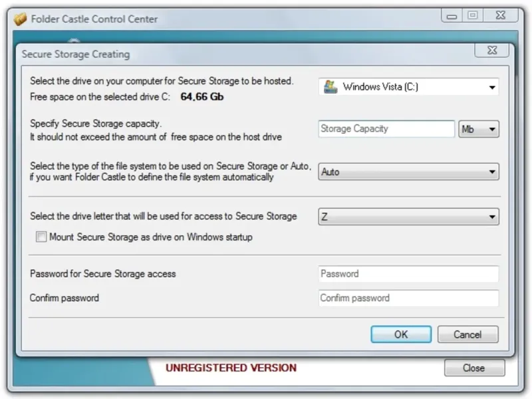Open the file system type dropdown set to Auto

coord(408,172)
